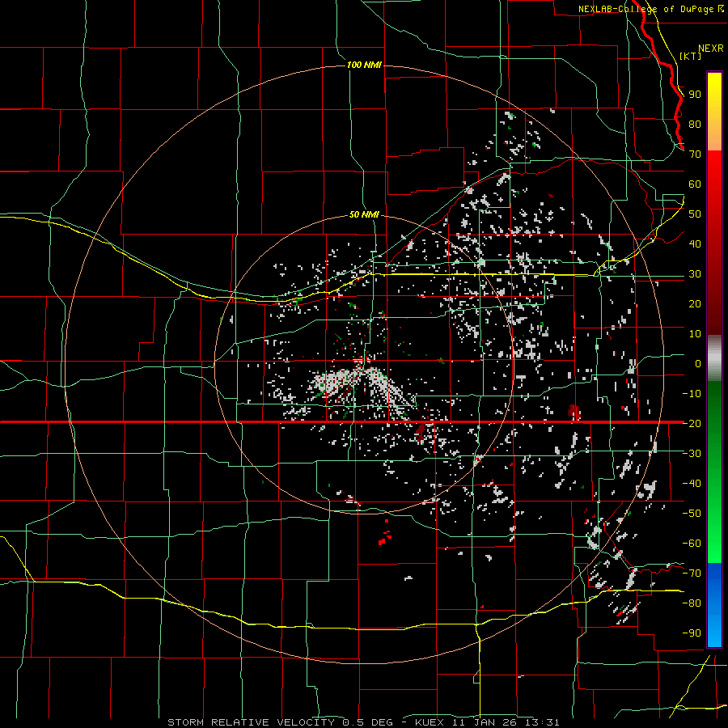
Task: Click the -50 value on the velocity scale
Action: click(692, 514)
